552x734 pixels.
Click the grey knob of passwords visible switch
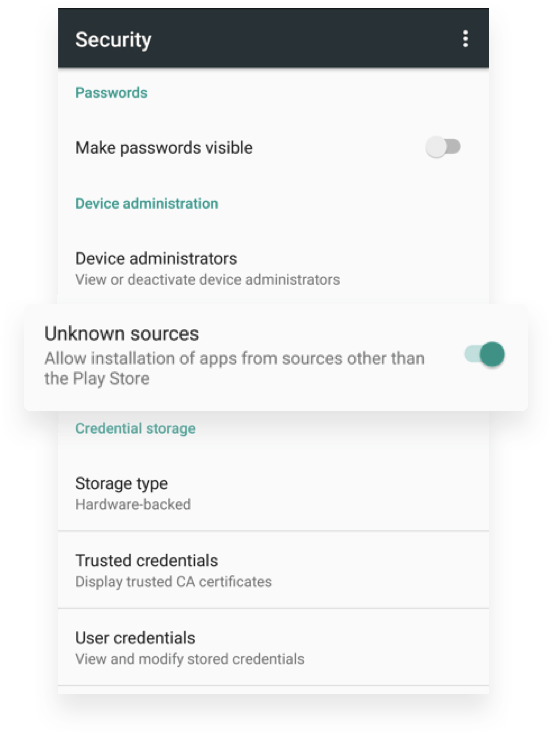[436, 147]
